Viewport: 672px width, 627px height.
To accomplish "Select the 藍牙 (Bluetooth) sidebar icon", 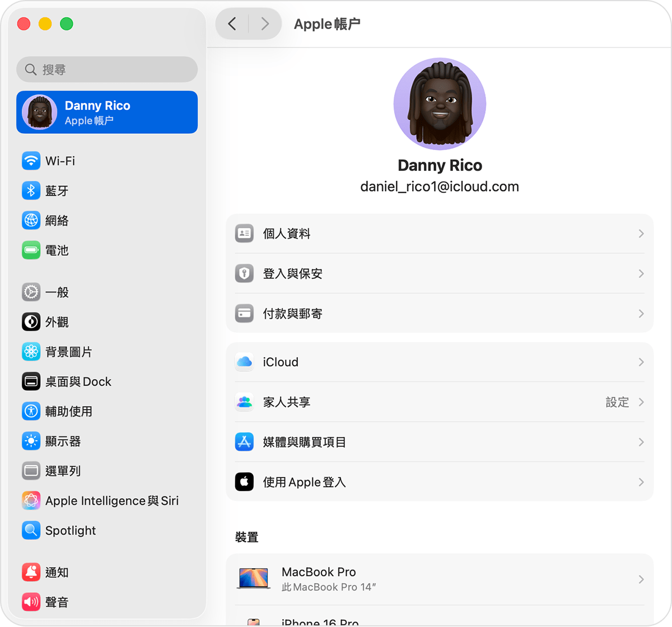I will pyautogui.click(x=31, y=190).
